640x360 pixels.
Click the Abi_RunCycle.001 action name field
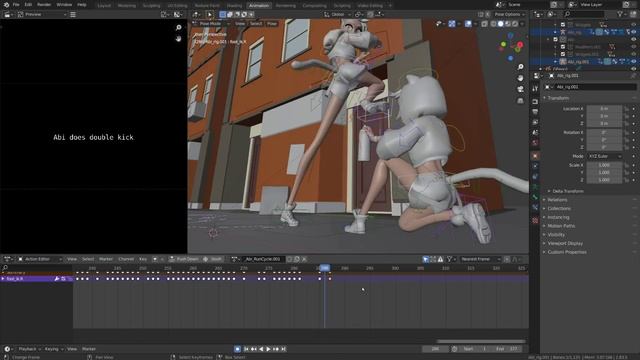[x=263, y=259]
